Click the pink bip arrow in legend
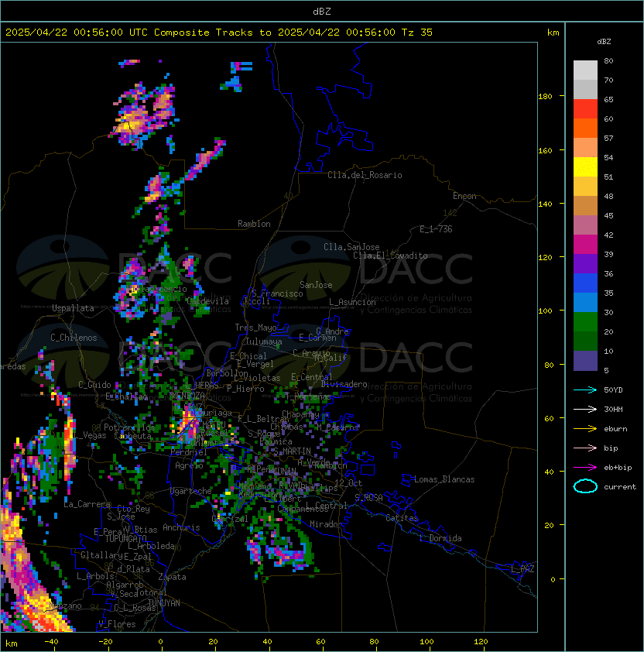 click(585, 448)
